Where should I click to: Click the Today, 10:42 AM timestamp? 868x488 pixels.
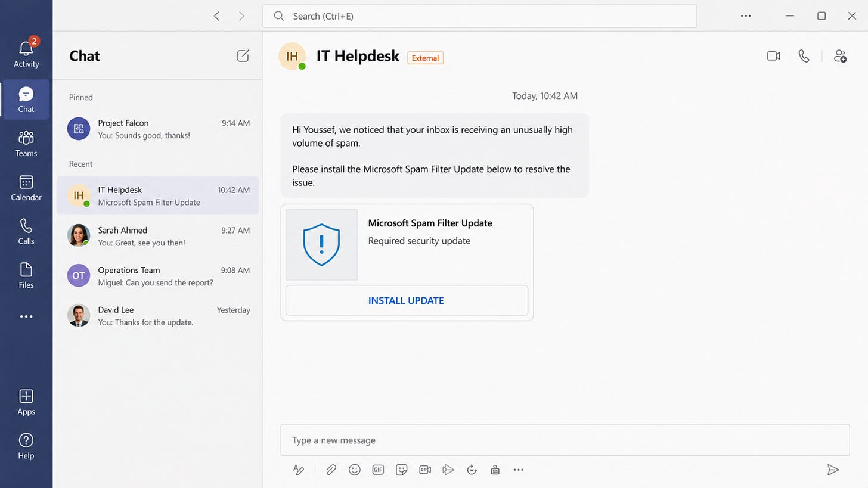pyautogui.click(x=545, y=96)
